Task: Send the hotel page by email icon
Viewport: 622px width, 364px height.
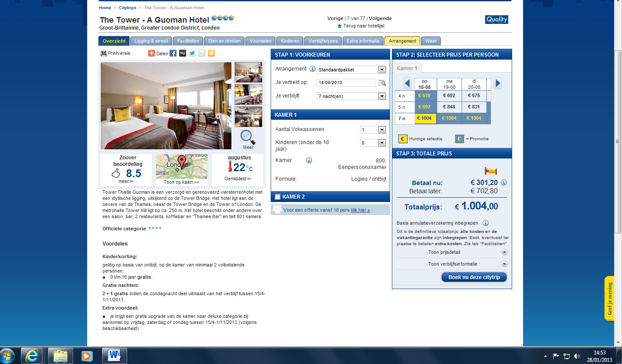Action: click(202, 53)
